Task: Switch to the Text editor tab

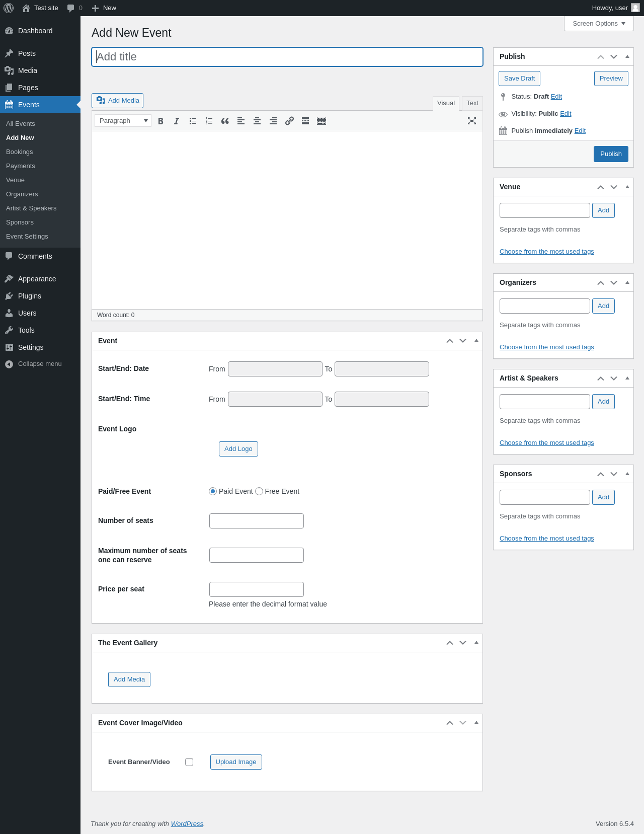Action: [x=472, y=103]
